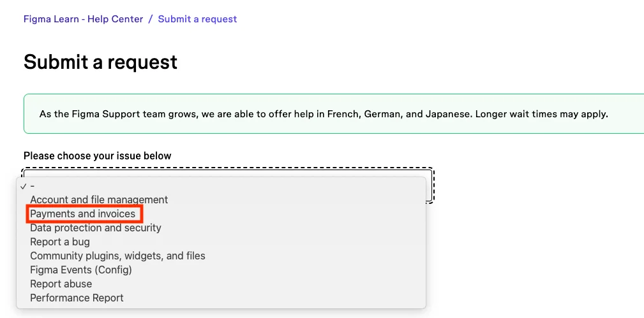This screenshot has width=644, height=318.
Task: Click the Please choose your issue label
Action: [x=98, y=155]
